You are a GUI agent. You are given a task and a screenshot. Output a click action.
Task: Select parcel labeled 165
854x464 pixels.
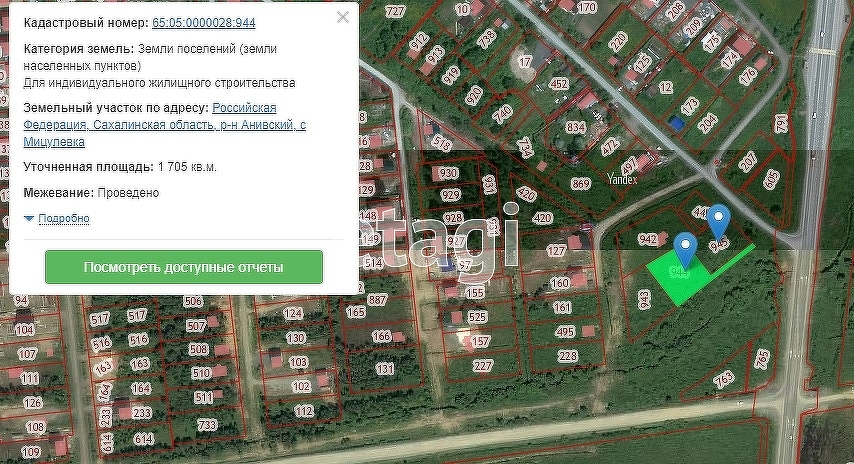tap(356, 312)
